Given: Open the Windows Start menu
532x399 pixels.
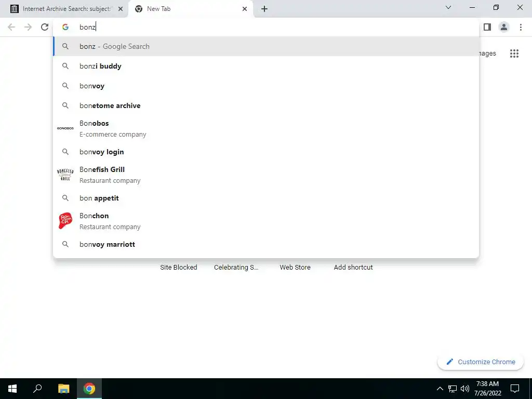Looking at the screenshot, I should (x=12, y=389).
